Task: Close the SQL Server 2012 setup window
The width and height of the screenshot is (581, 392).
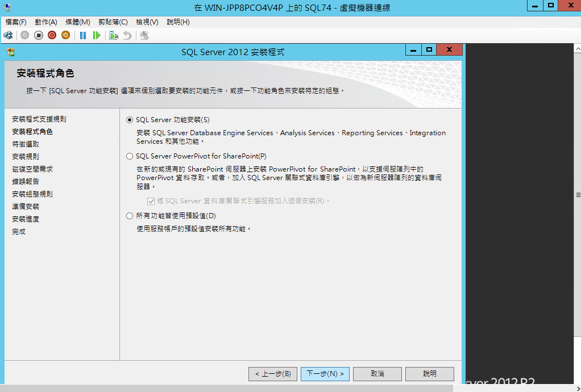Action: click(x=450, y=49)
